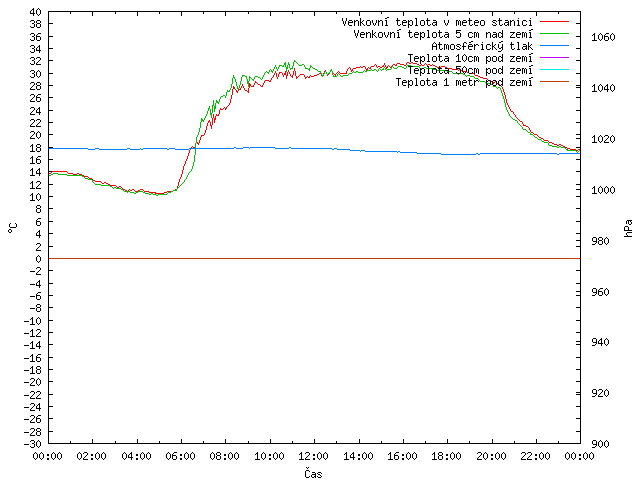This screenshot has height=480, width=640.
Task: Click the right axis value '1020'
Action: click(603, 139)
